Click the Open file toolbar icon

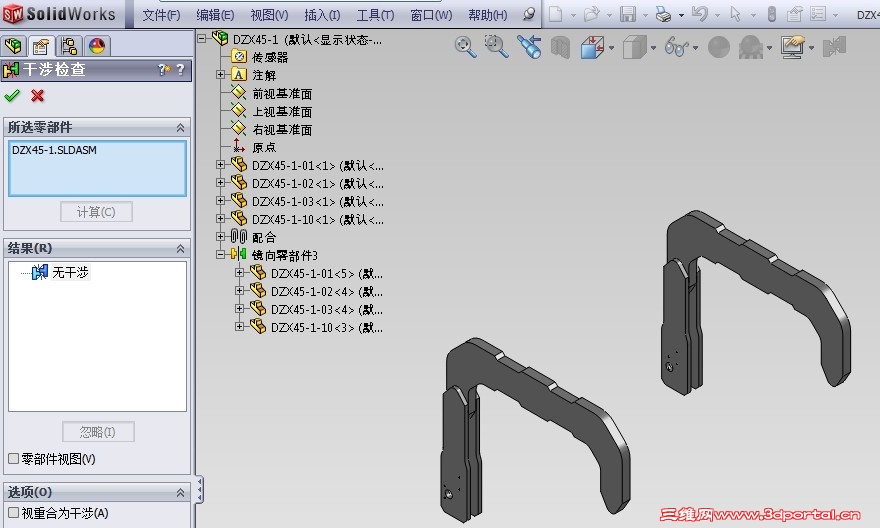point(591,14)
